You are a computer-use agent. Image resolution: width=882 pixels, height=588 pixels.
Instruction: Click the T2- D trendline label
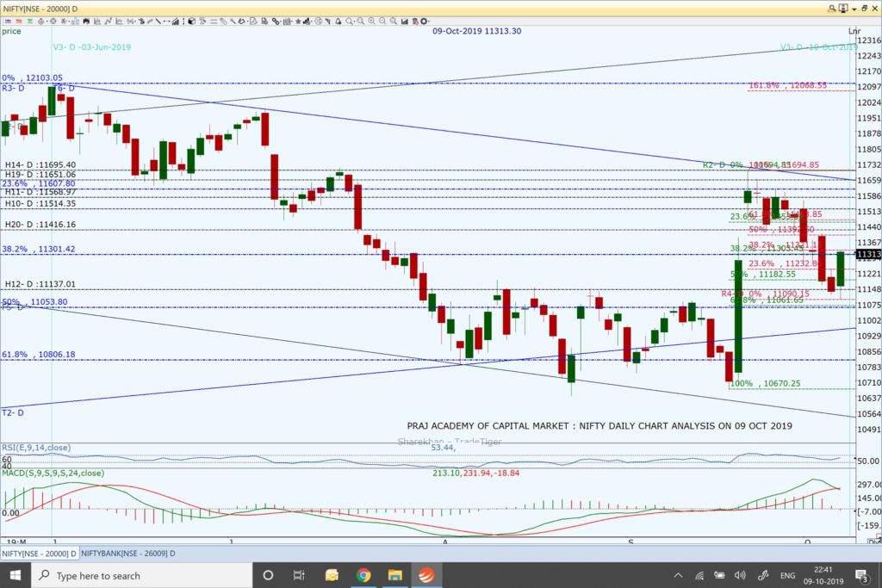tap(12, 412)
